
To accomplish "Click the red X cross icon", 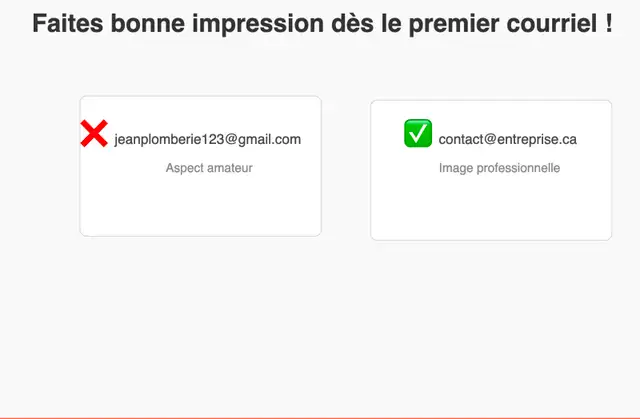I will pos(94,133).
